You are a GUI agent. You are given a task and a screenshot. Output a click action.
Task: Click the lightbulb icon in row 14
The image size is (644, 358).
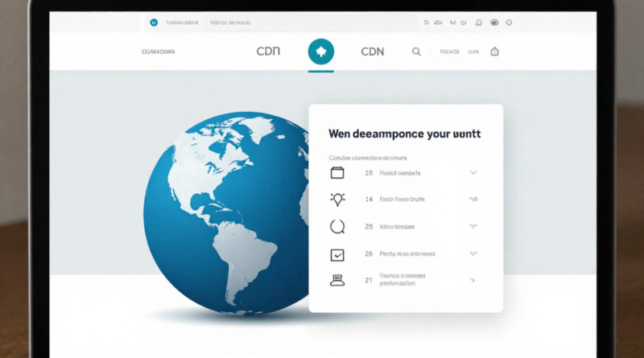click(x=337, y=199)
